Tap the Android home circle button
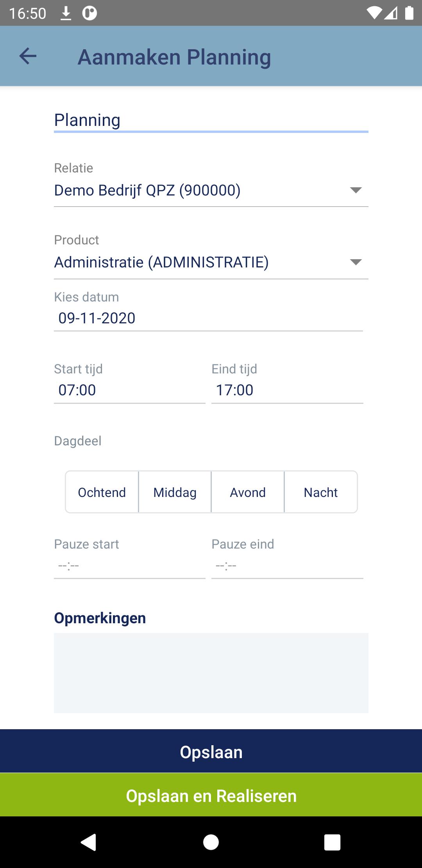The height and width of the screenshot is (868, 422). 211,842
